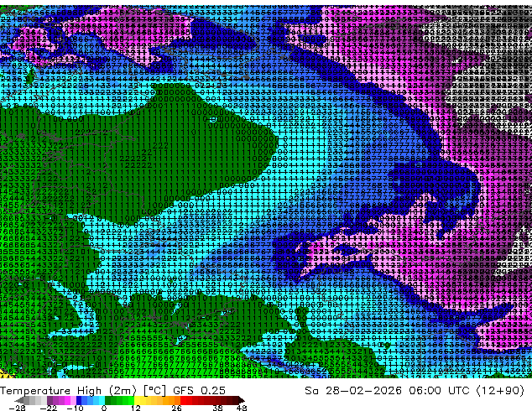Image resolution: width=532 pixels, height=411 pixels.
Task: Pick the cyan swatch left of 0
Action: coord(102,400)
